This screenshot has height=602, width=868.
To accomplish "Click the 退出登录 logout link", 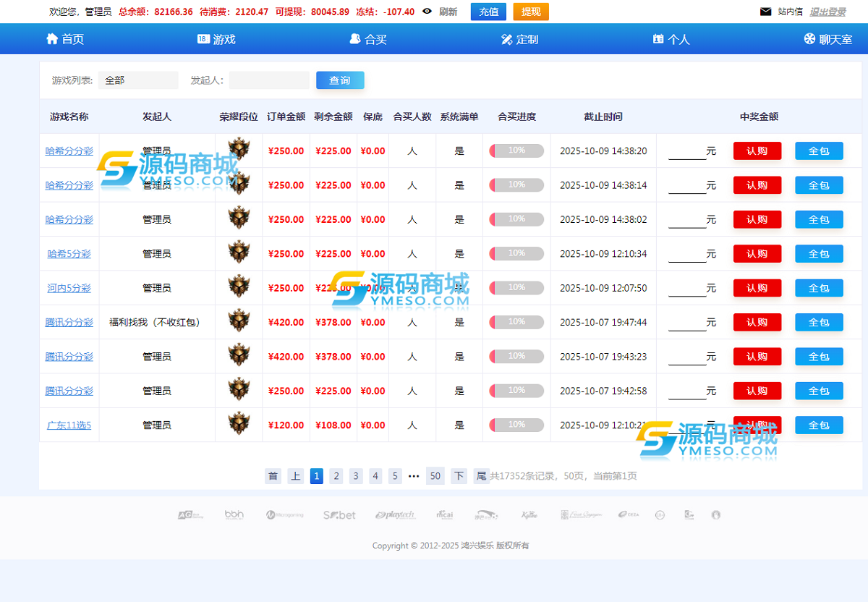I will point(827,12).
